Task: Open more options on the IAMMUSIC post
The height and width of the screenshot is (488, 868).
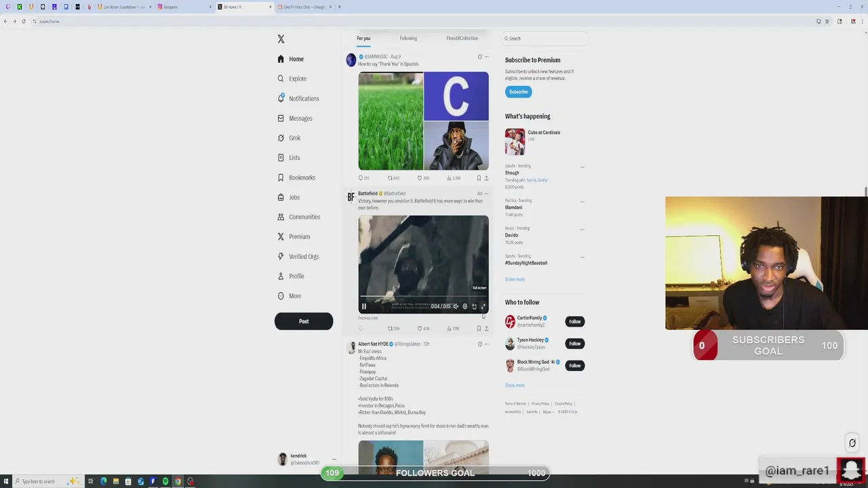Action: tap(486, 57)
